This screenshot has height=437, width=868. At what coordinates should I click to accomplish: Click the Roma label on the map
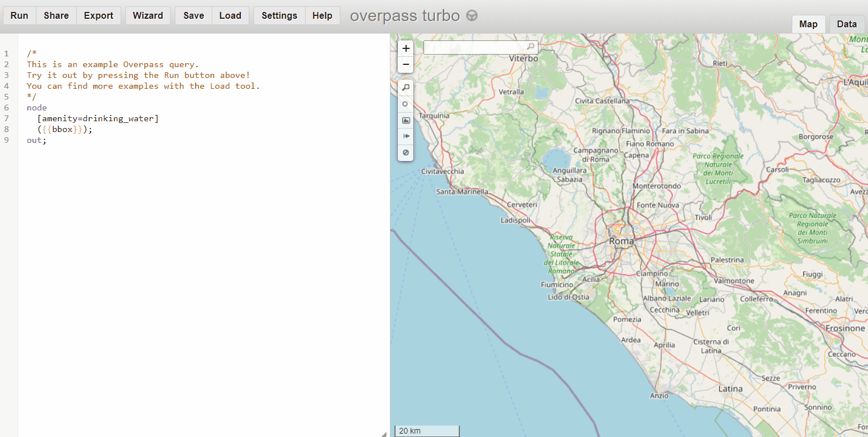point(621,241)
